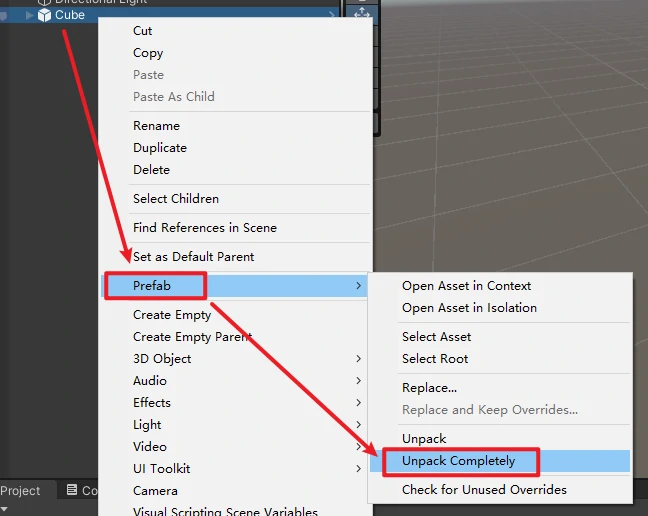Image resolution: width=648 pixels, height=516 pixels.
Task: Click Check for Unused Overrides
Action: coord(484,490)
